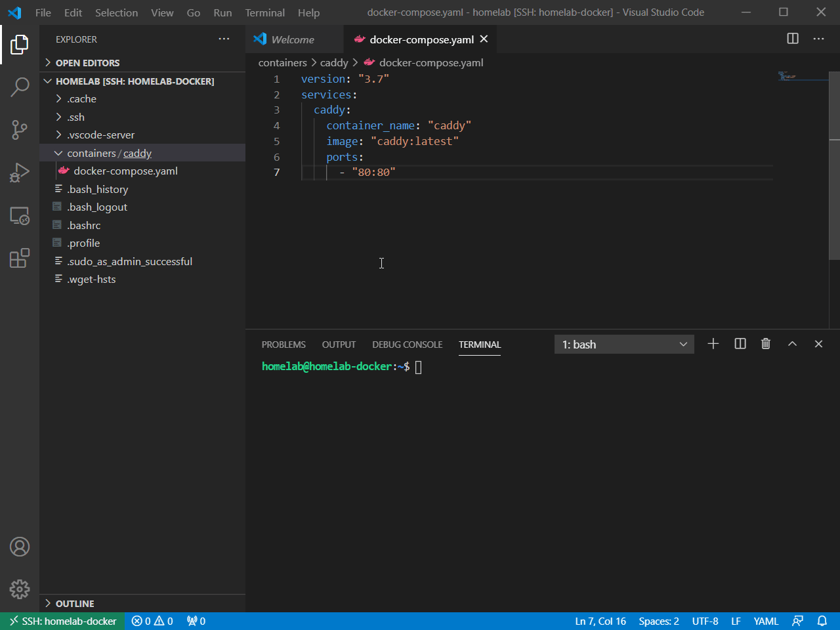This screenshot has height=630, width=840.
Task: Open the Terminal menu
Action: coord(265,12)
